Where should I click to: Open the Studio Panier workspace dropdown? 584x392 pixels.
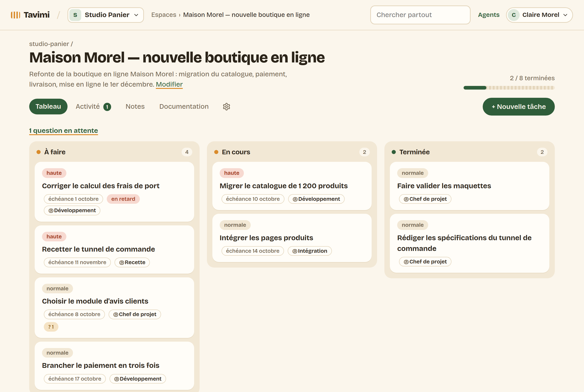click(x=106, y=15)
